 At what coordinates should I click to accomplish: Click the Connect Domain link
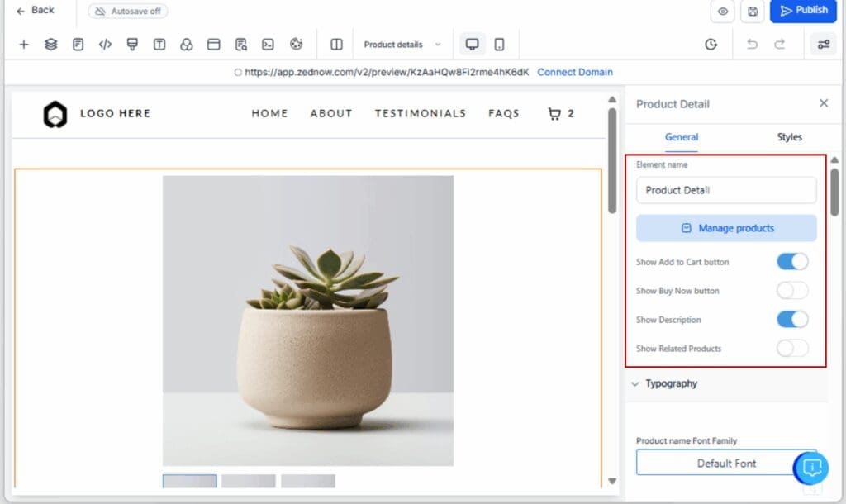pyautogui.click(x=575, y=72)
